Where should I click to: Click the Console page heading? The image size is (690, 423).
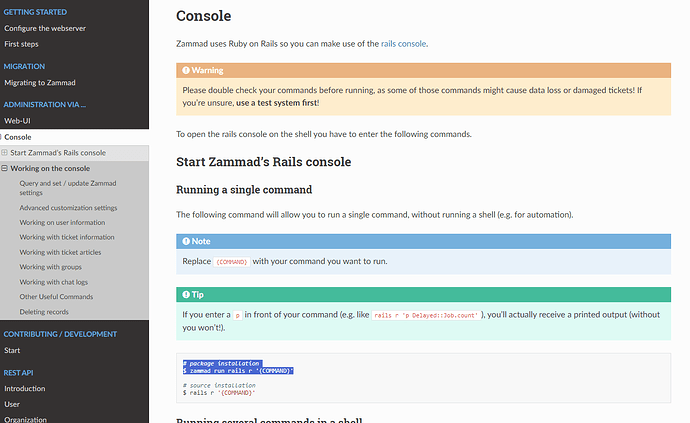(x=203, y=16)
